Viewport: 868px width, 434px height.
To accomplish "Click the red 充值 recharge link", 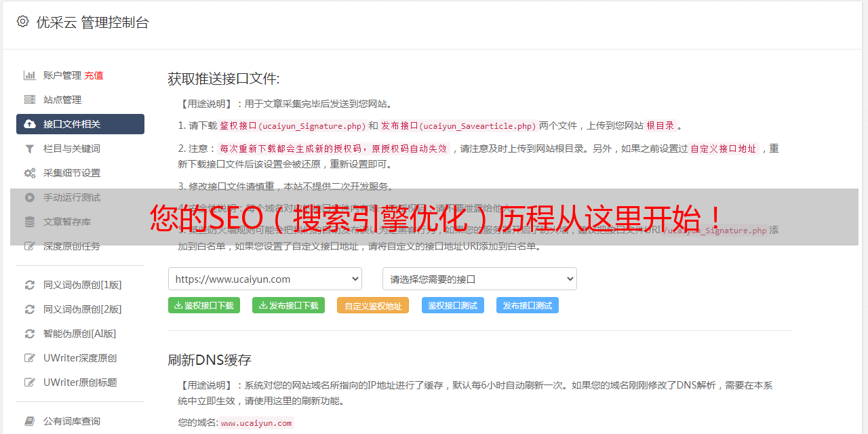I will 94,75.
